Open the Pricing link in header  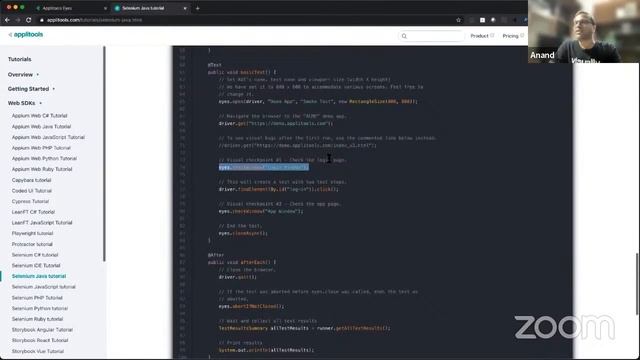pos(513,36)
